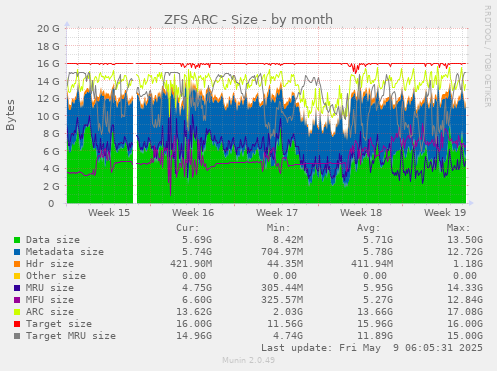The width and height of the screenshot is (497, 371).
Task: Select the 'MFU size' legend label
Action: tap(50, 300)
